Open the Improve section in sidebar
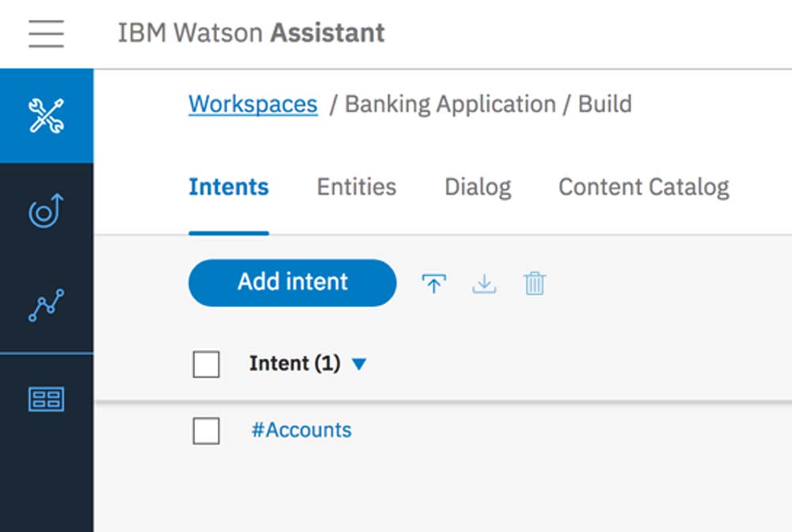792x532 pixels. coord(46,211)
